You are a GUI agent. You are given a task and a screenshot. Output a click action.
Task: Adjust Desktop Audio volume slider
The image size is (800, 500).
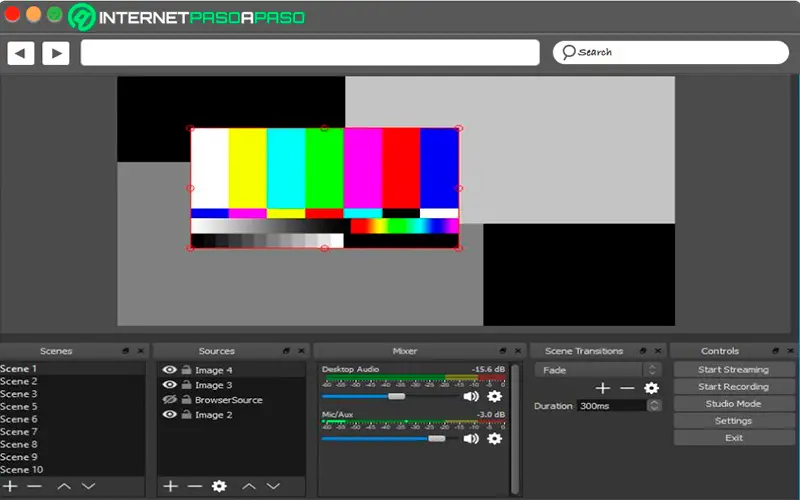pos(396,396)
